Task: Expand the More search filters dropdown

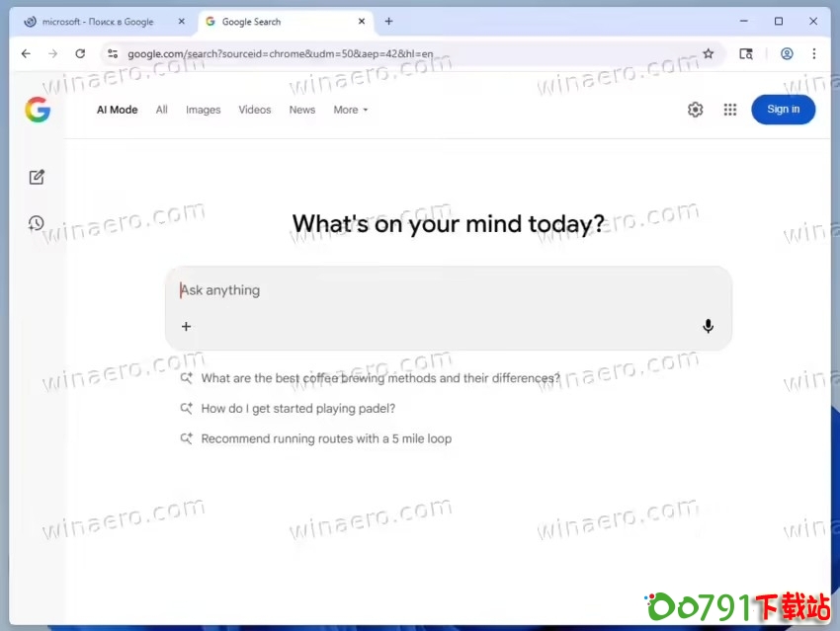Action: click(351, 110)
